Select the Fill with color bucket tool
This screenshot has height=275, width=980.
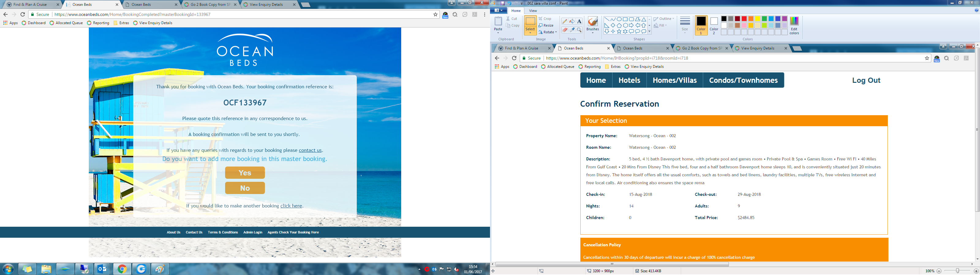(x=572, y=21)
